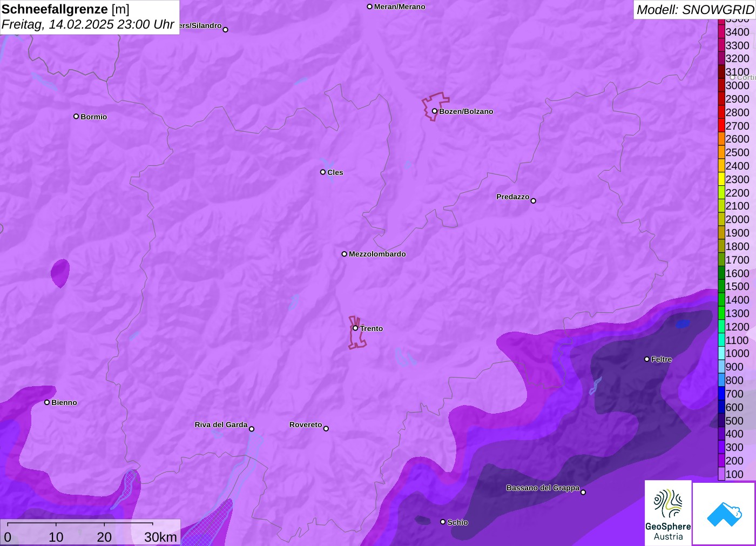Click the legend value 1100
756x546 pixels.
737,340
